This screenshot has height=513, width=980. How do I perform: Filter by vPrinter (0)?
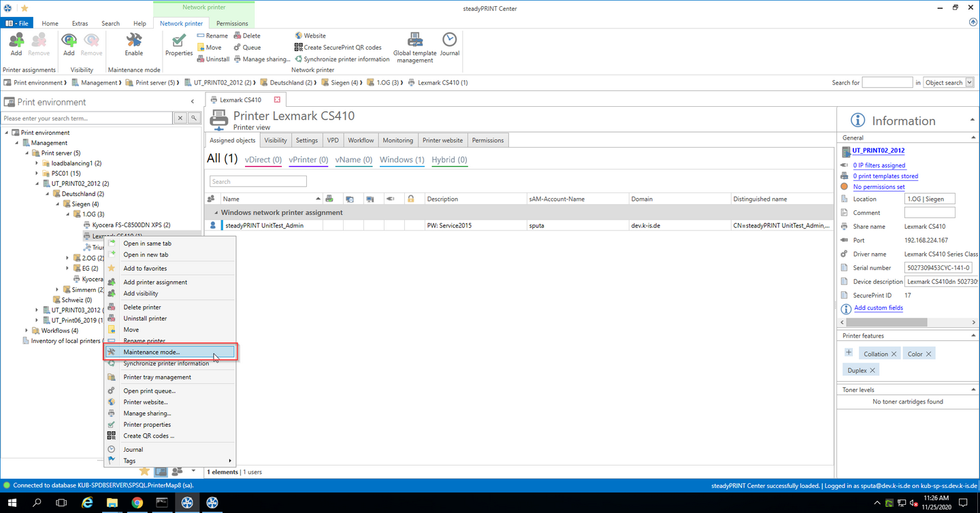point(308,160)
